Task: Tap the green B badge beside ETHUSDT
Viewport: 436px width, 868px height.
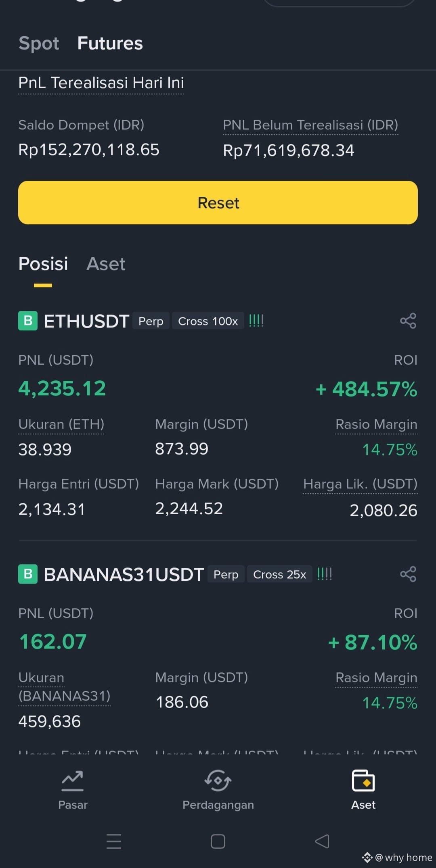Action: pos(28,321)
